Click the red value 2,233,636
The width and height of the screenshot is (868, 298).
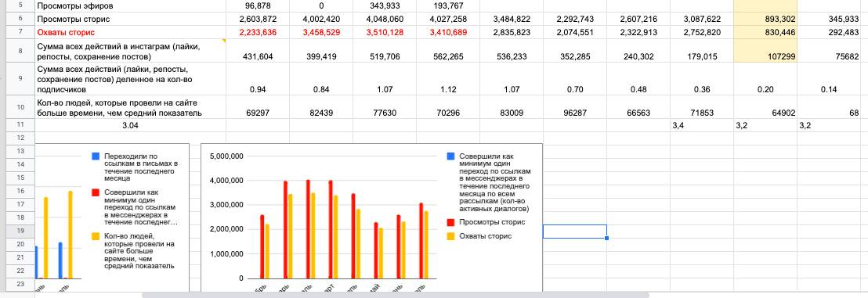pos(258,32)
